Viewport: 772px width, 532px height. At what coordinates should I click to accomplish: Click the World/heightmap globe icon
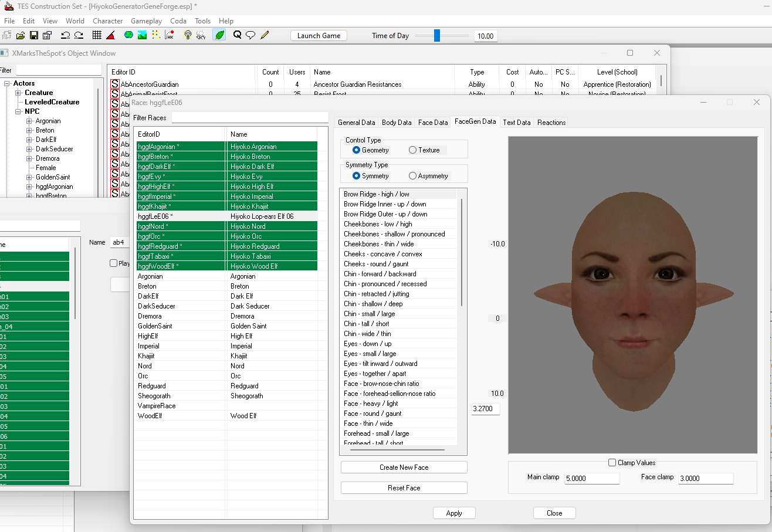point(129,35)
